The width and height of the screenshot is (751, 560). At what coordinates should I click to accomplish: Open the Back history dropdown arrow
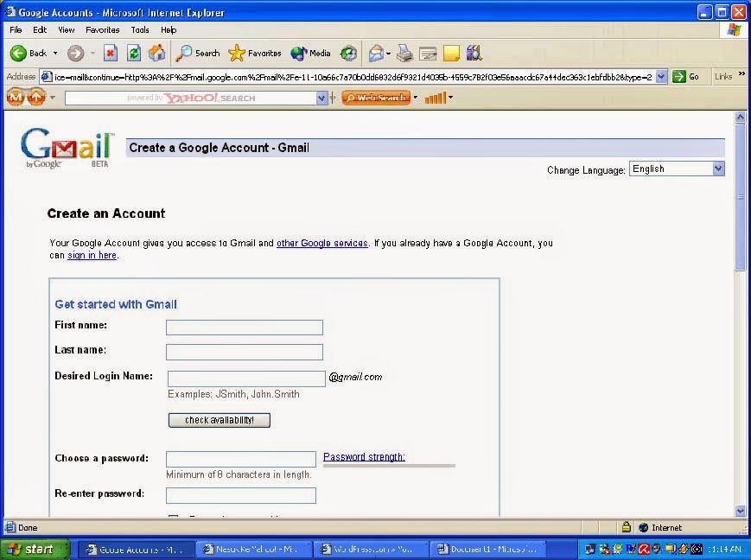tap(55, 54)
